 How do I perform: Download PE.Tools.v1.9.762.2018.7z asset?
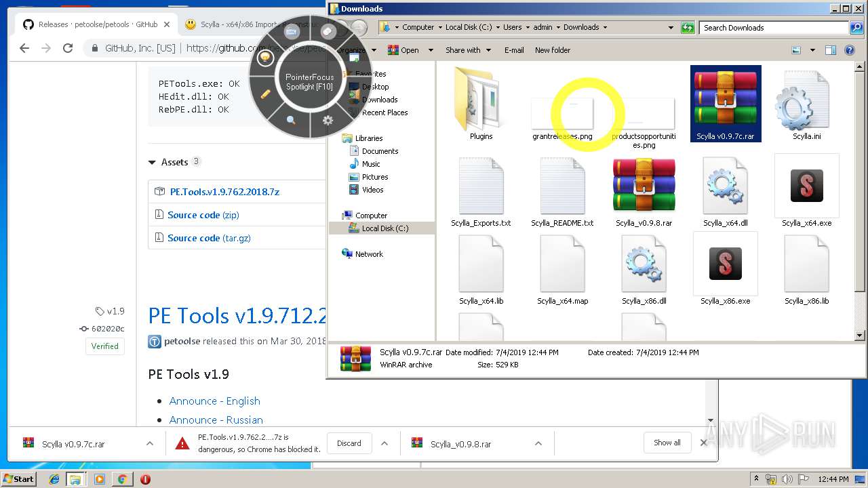(224, 192)
